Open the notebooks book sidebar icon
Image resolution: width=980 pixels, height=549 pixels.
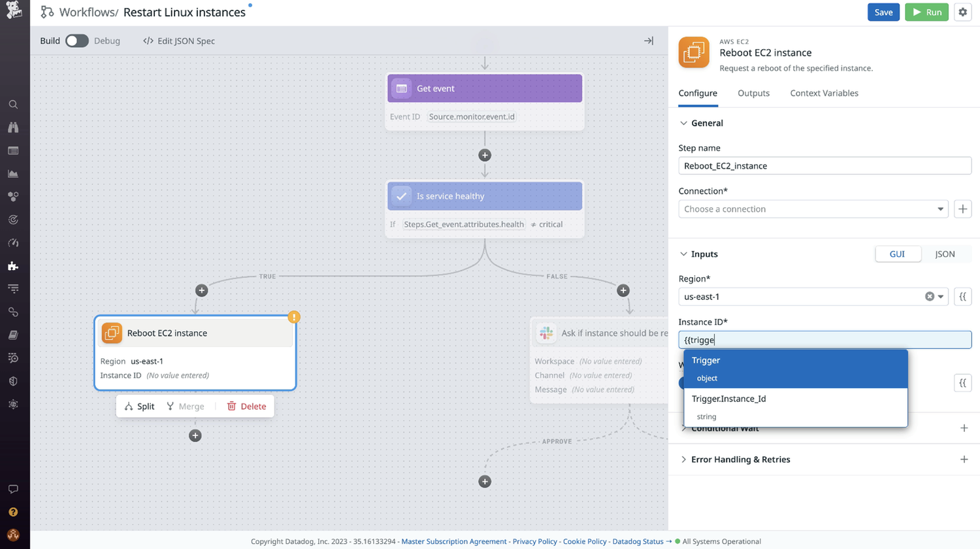13,335
